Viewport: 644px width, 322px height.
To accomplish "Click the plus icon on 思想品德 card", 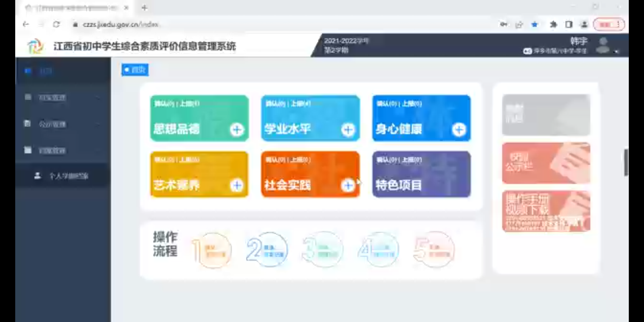I will 237,129.
